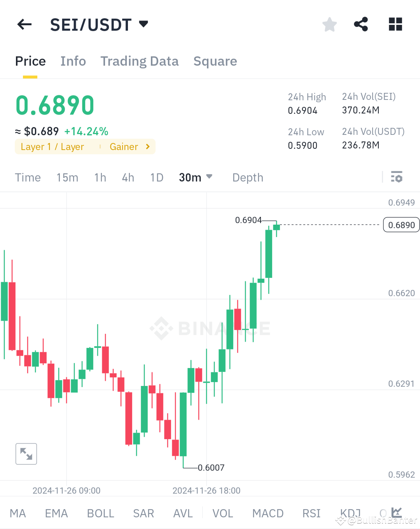Tap the back arrow
The height and width of the screenshot is (529, 420).
click(x=24, y=24)
